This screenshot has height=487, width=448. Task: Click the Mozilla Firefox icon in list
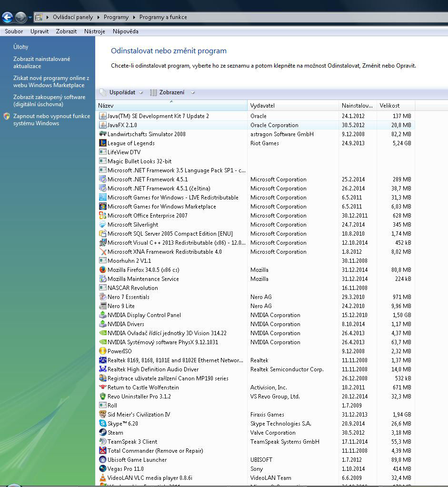click(103, 270)
